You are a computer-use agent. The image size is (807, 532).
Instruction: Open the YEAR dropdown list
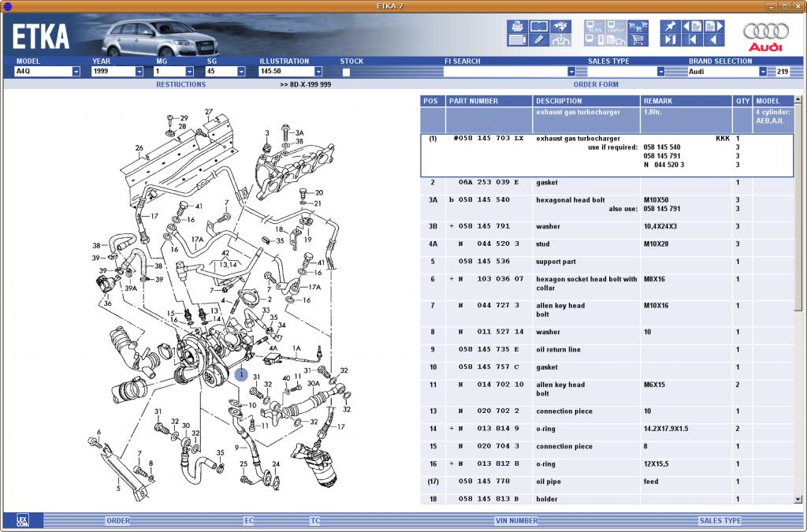[139, 72]
